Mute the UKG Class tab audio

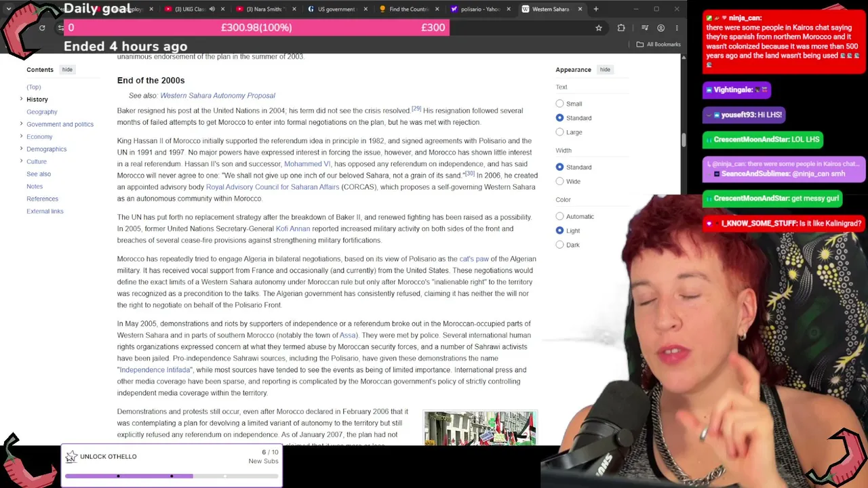click(x=212, y=9)
